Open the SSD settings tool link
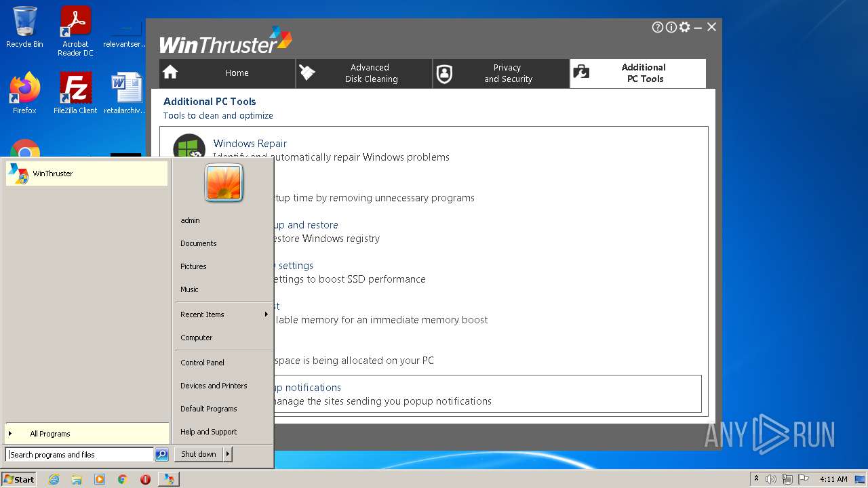The width and height of the screenshot is (868, 488). coord(294,266)
